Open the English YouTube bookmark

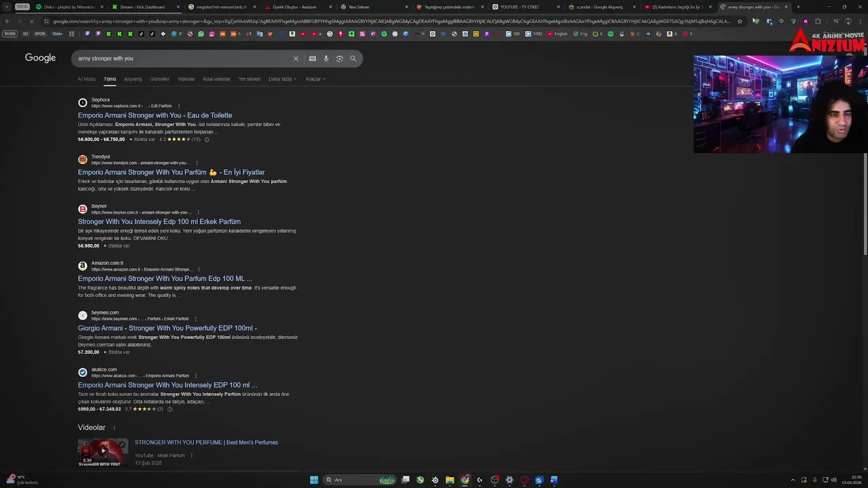[557, 34]
